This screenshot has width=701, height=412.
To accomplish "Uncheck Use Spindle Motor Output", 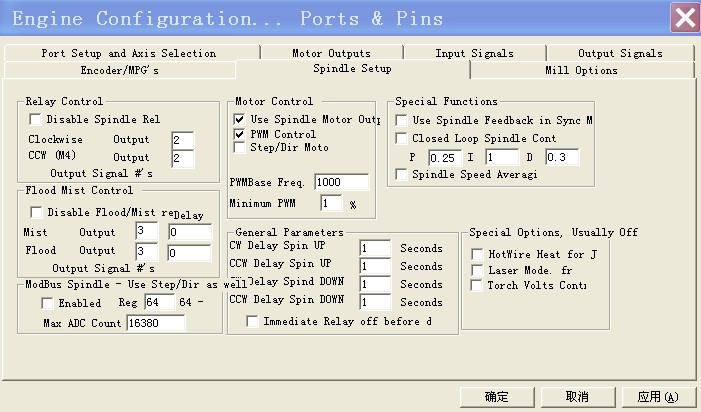I will pyautogui.click(x=239, y=119).
